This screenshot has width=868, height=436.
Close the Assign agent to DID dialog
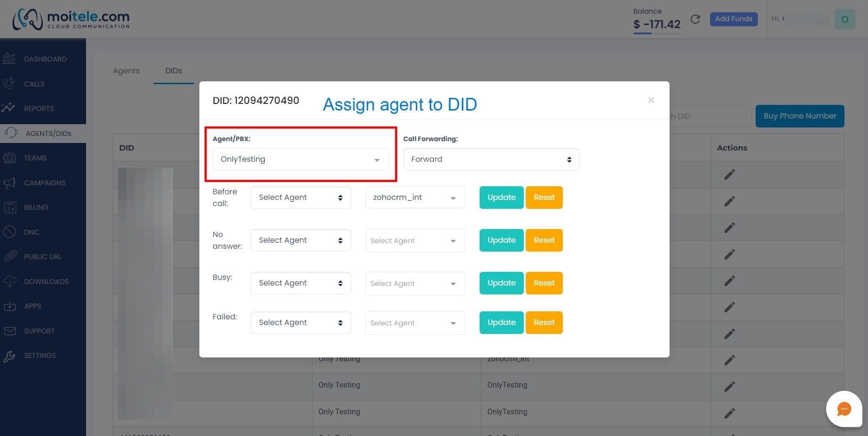tap(651, 100)
